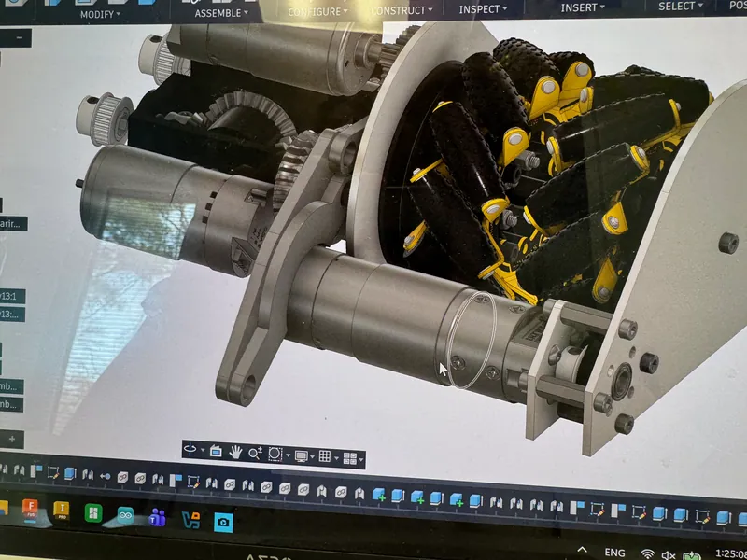Open the CONSTRUCT menu
This screenshot has width=747, height=560.
[x=402, y=10]
